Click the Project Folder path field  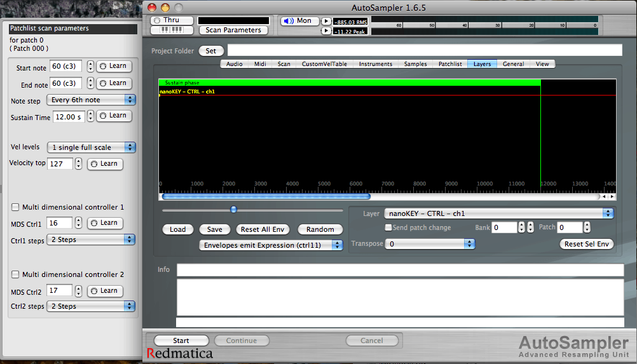pos(425,50)
